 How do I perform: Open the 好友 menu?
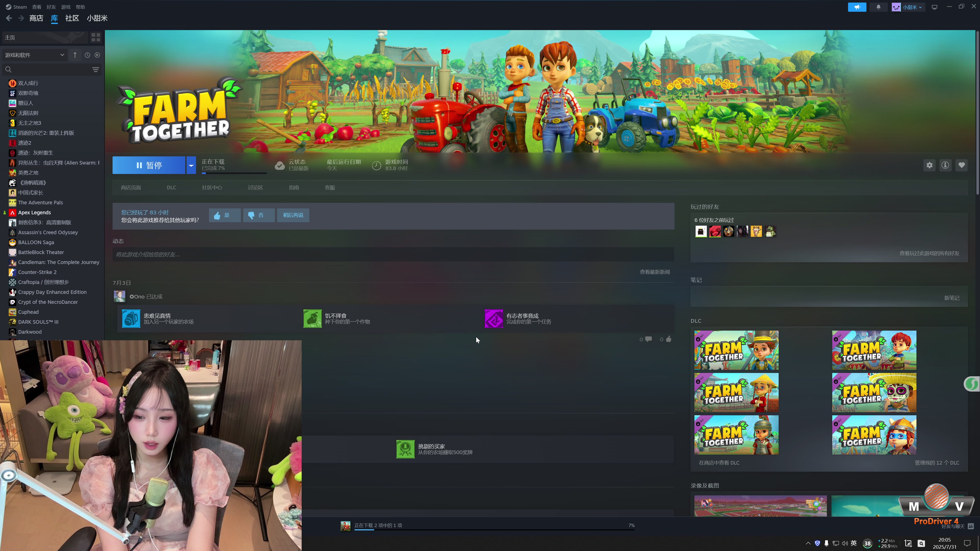click(51, 7)
